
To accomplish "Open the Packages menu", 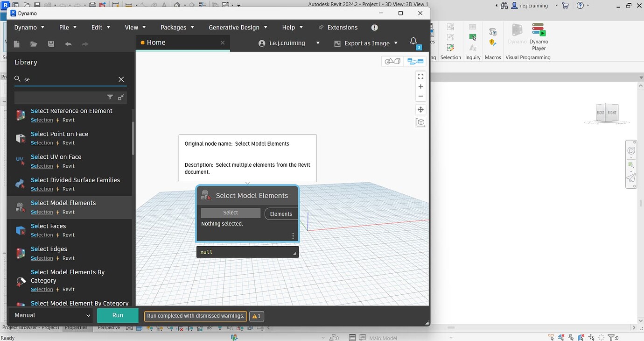I will pyautogui.click(x=173, y=27).
